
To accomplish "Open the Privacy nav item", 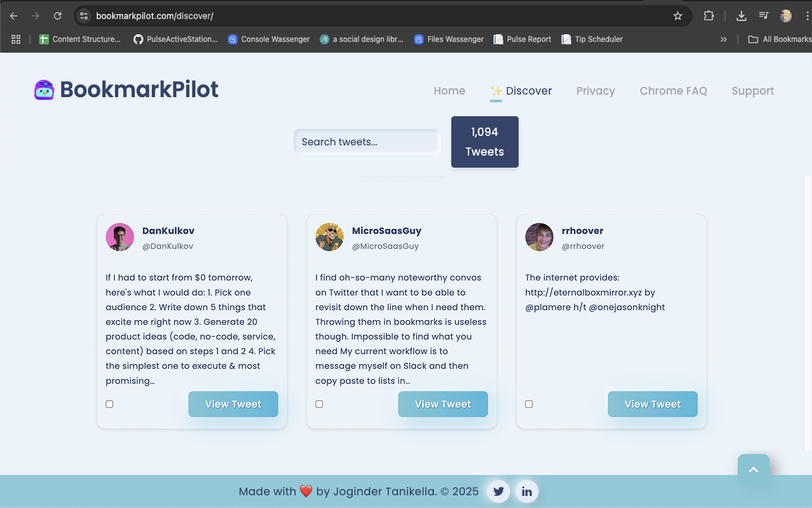I will [x=596, y=91].
